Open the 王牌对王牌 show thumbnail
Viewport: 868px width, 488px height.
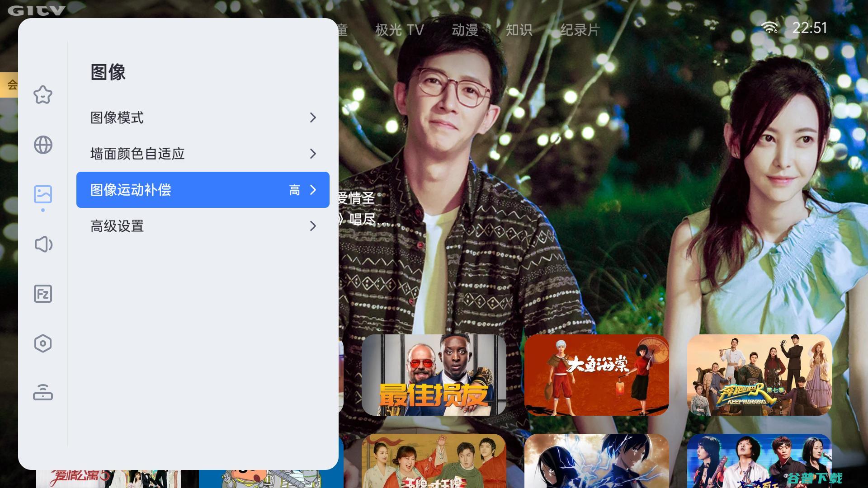tap(434, 461)
